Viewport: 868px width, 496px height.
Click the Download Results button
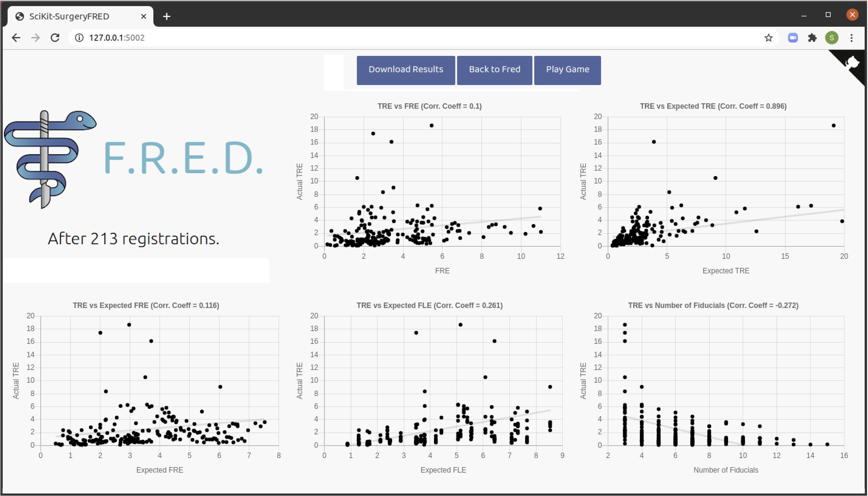(405, 70)
